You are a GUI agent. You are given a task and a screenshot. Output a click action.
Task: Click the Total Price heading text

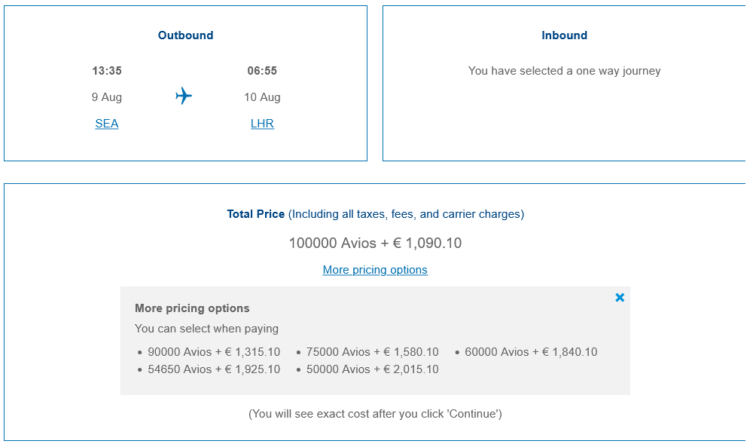coord(255,214)
